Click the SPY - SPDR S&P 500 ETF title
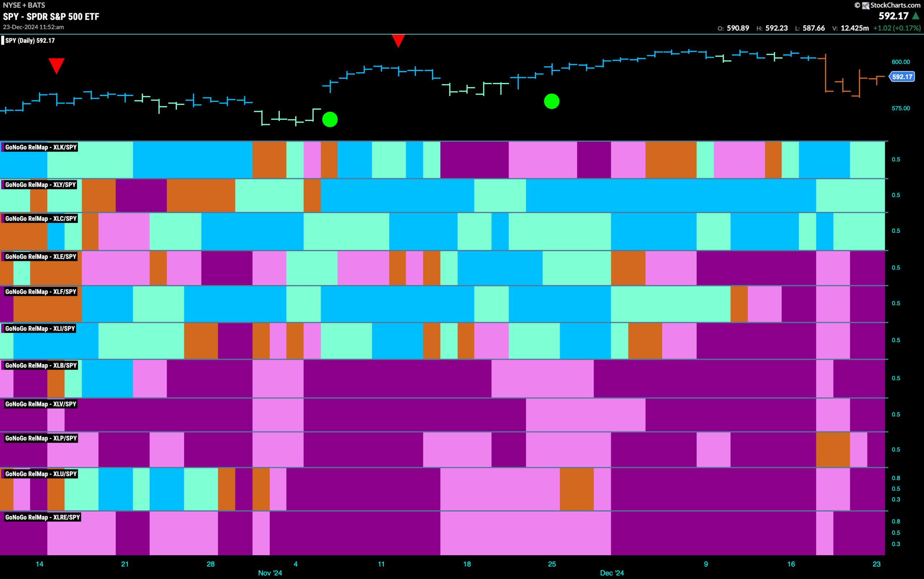 point(51,17)
